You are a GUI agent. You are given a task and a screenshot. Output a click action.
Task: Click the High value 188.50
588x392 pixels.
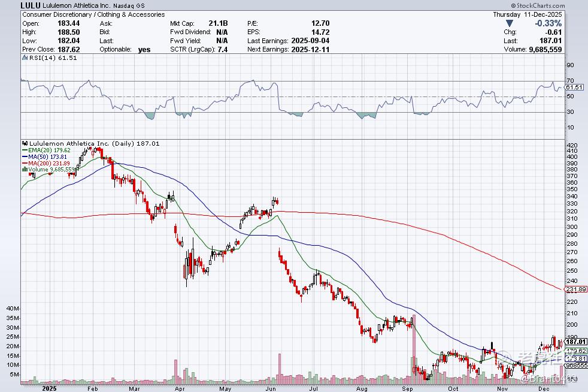69,32
